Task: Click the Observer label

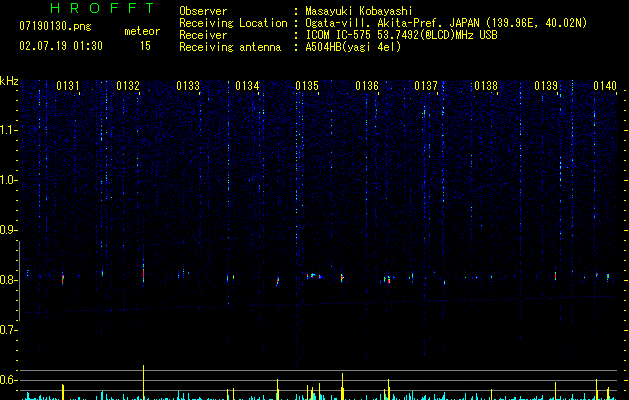Action: [x=203, y=11]
